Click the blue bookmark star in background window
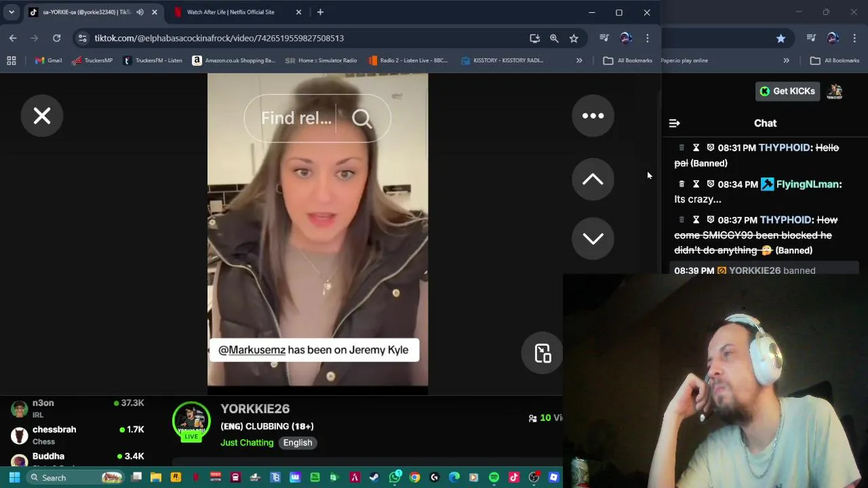Image resolution: width=868 pixels, height=488 pixels. pos(781,38)
